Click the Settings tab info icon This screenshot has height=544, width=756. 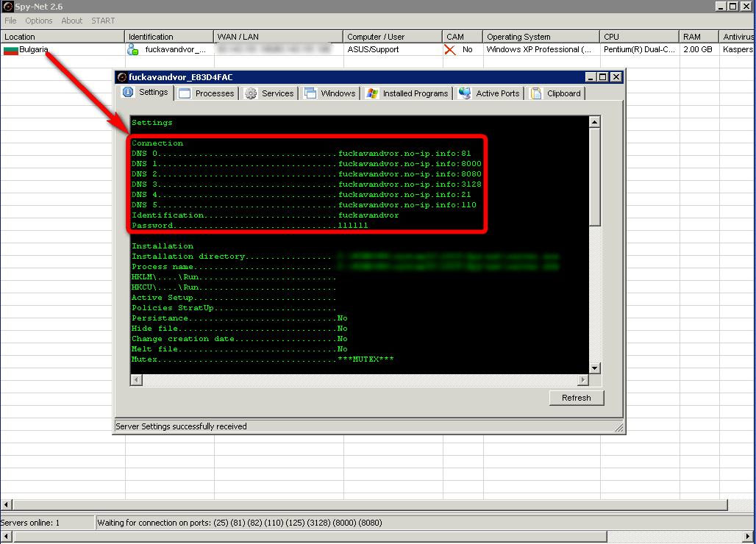click(x=128, y=92)
